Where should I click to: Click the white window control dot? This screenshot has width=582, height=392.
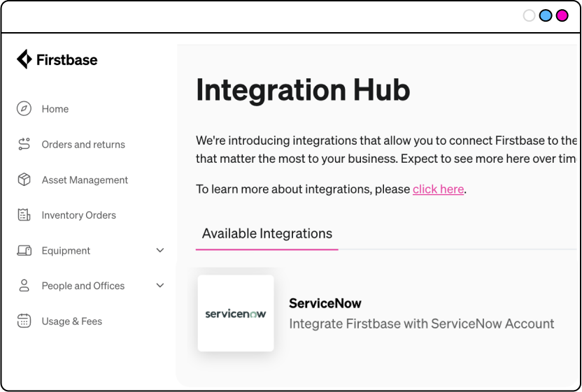[x=529, y=15]
